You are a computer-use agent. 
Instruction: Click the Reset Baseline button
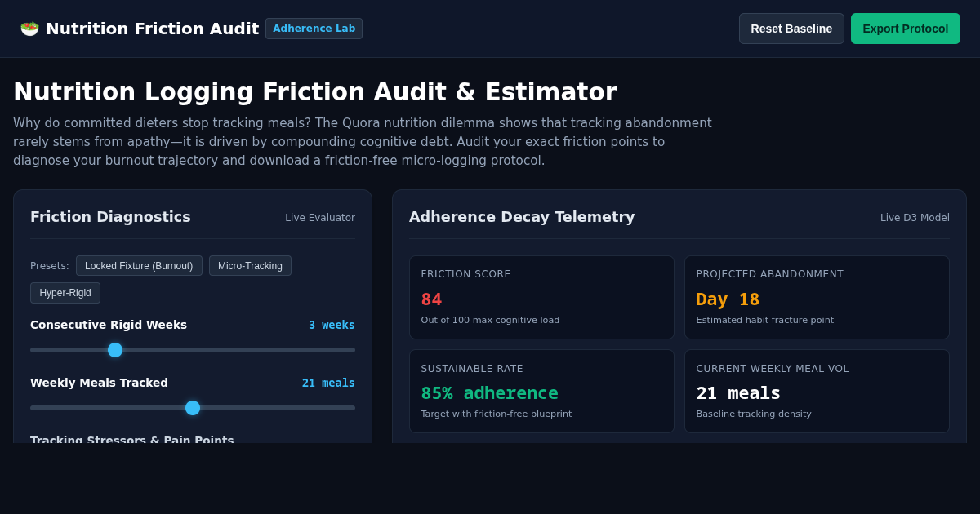(x=791, y=29)
